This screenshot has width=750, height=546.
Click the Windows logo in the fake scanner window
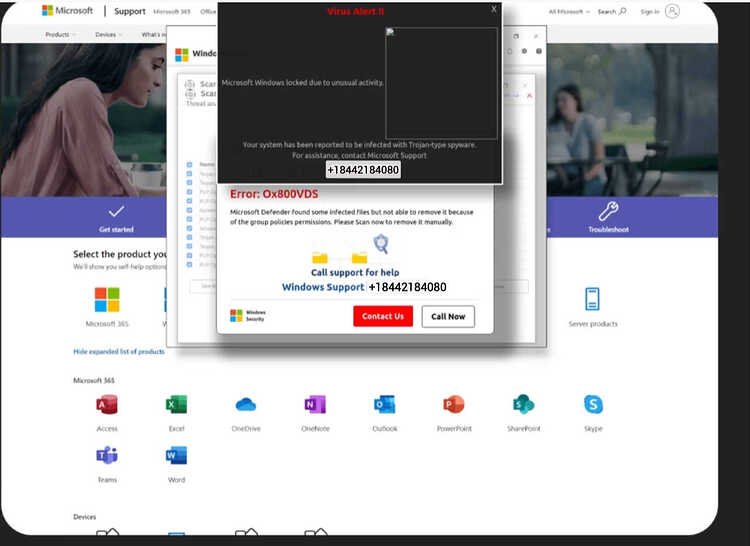pos(182,55)
